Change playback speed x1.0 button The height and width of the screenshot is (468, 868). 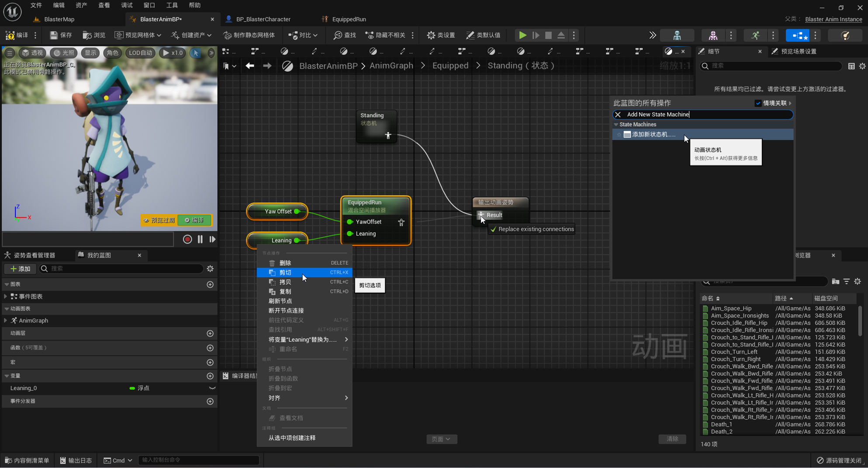coord(173,53)
